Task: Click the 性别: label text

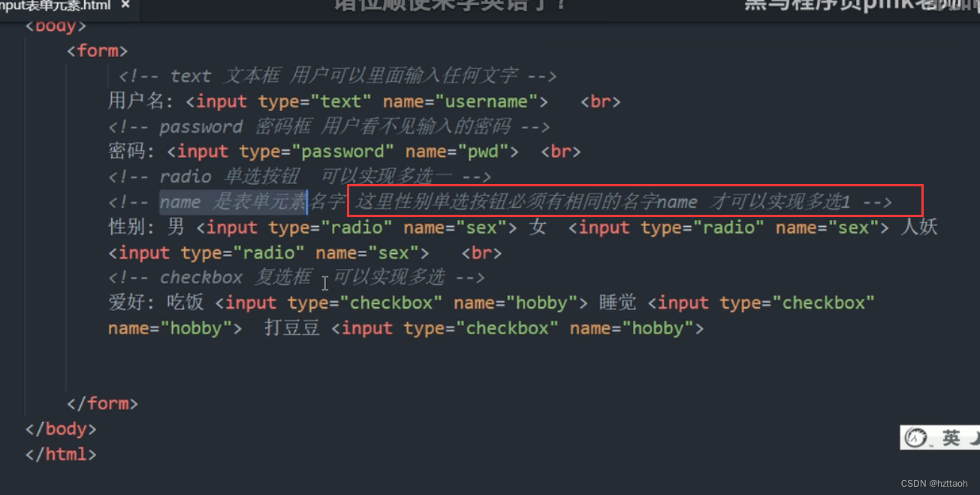Action: pyautogui.click(x=131, y=227)
